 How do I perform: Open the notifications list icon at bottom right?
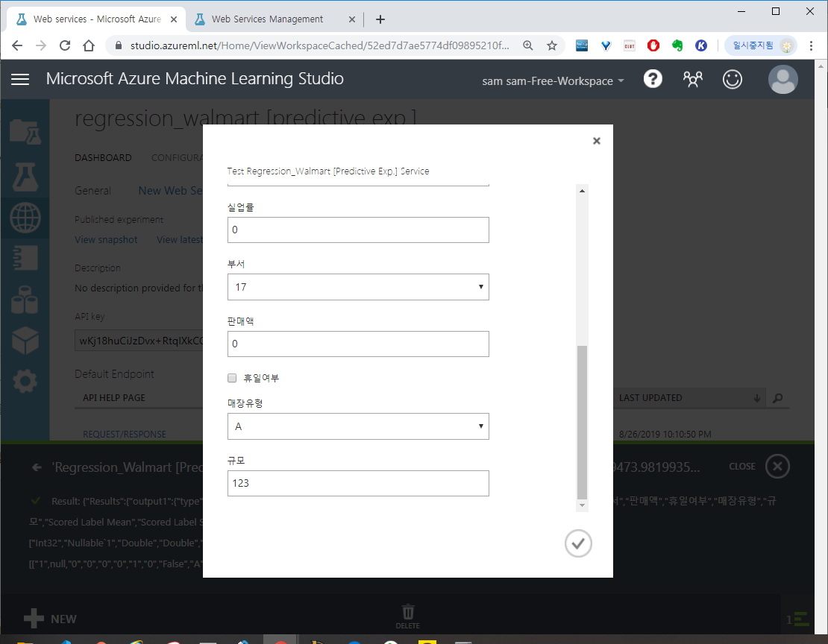[799, 619]
